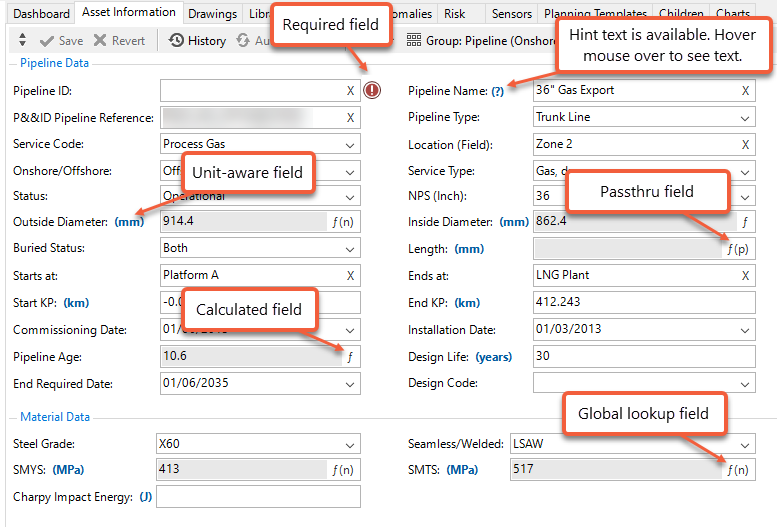Expand the Service Code dropdown
The height and width of the screenshot is (527, 777).
[349, 144]
